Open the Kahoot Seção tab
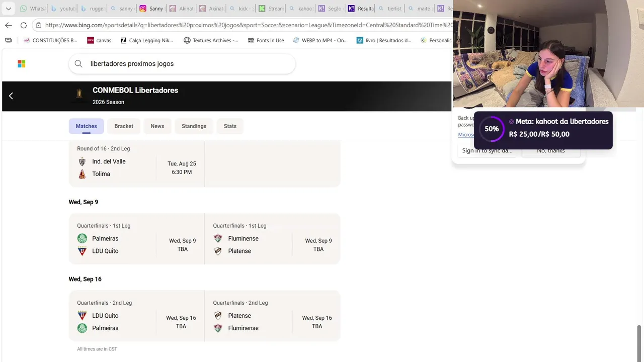644x362 pixels. pyautogui.click(x=331, y=9)
